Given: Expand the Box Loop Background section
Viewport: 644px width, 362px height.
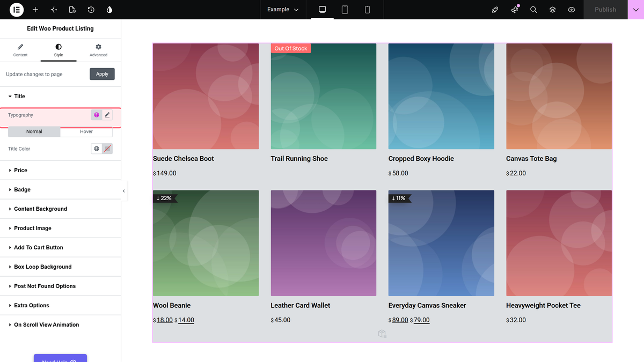Looking at the screenshot, I should (61, 267).
